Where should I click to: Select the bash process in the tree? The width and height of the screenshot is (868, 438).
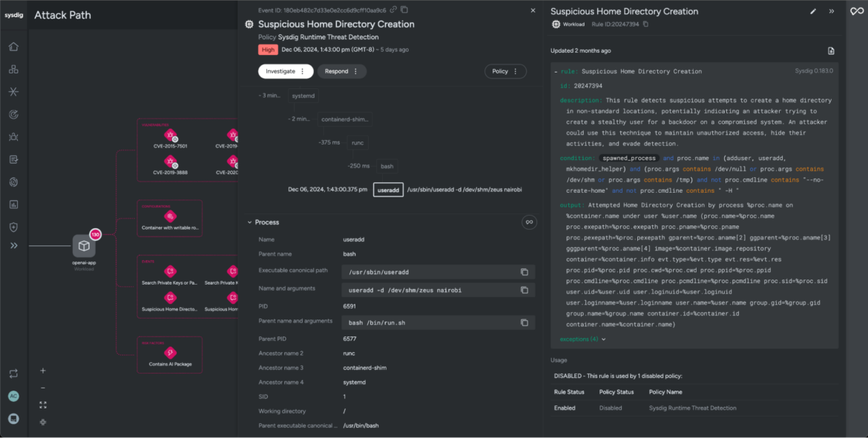point(387,166)
